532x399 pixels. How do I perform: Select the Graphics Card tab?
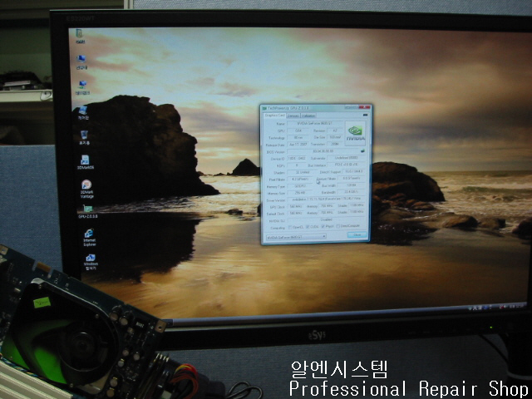274,116
